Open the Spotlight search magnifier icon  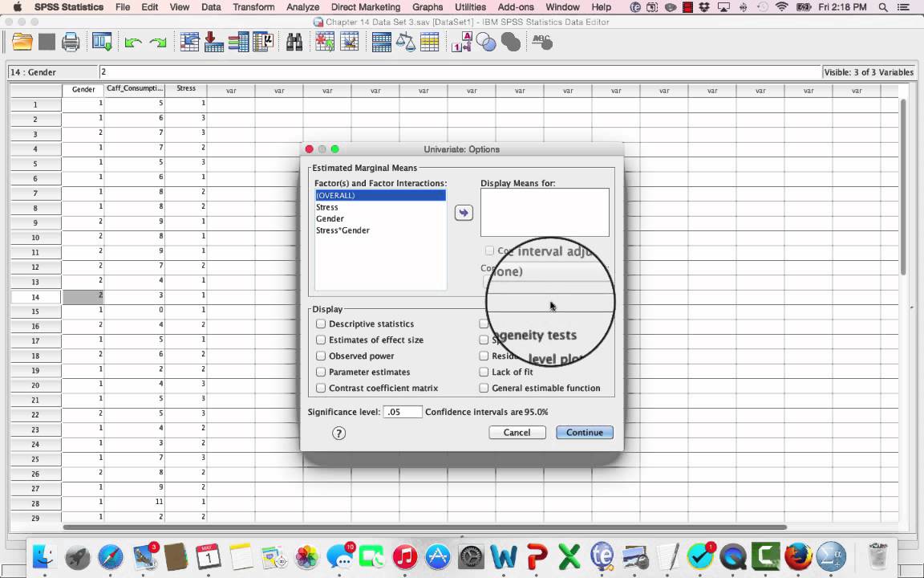tap(883, 7)
